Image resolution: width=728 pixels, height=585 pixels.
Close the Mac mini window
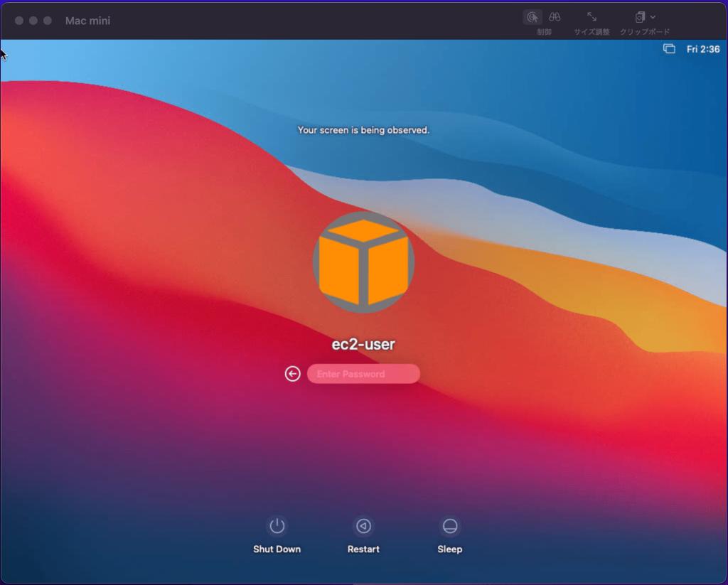tap(19, 21)
